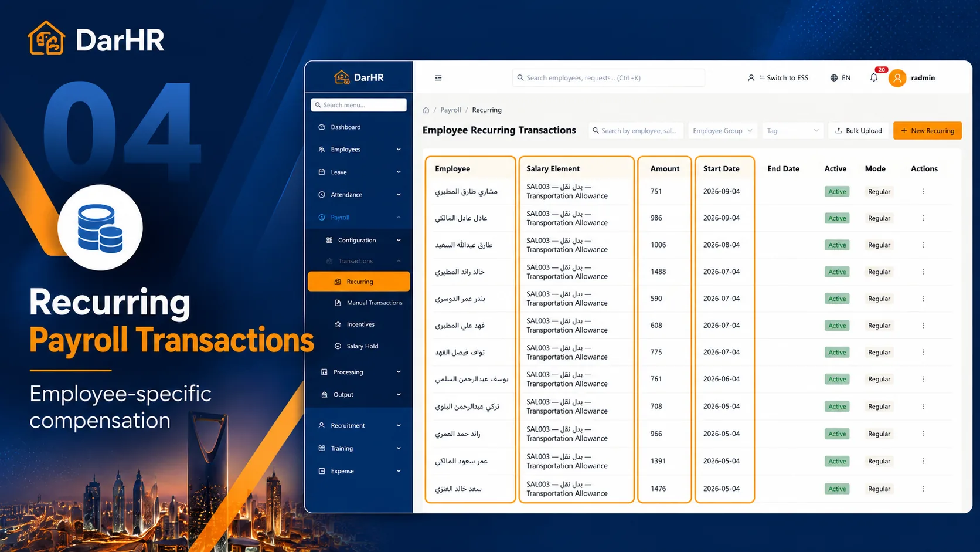Focus the Search menu sidebar field
980x552 pixels.
coord(359,105)
